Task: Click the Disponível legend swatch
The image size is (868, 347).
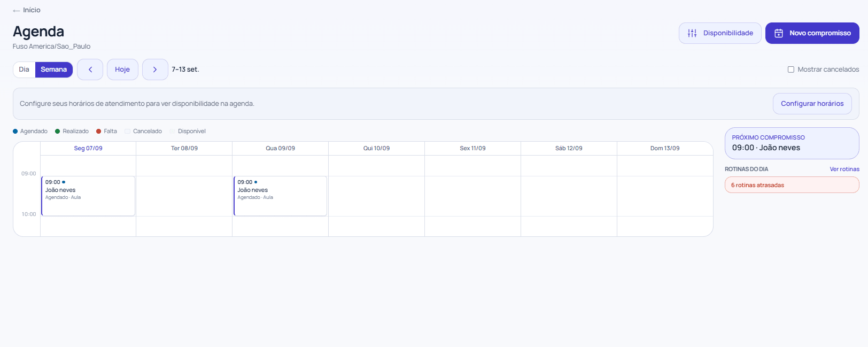Action: click(172, 132)
